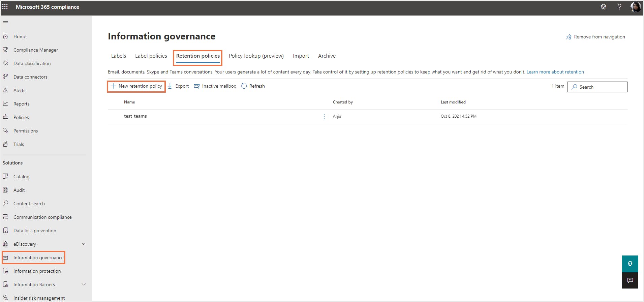Click the Alerts warning triangle icon
This screenshot has width=644, height=302.
5,90
